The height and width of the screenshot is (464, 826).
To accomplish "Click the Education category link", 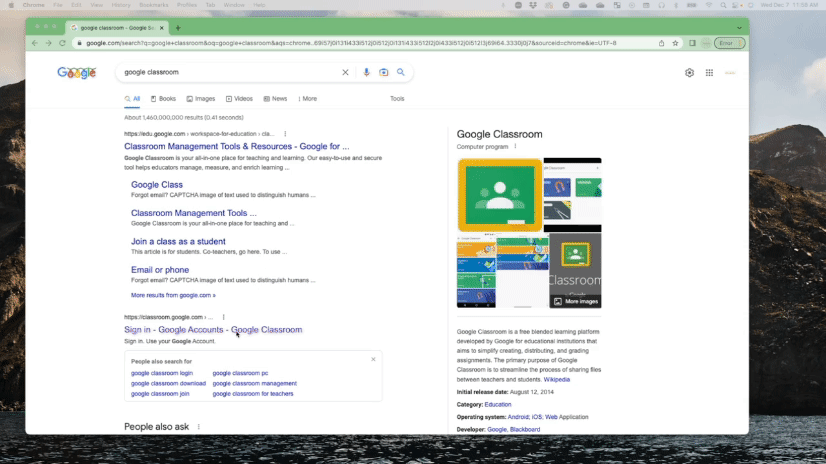I will click(498, 404).
